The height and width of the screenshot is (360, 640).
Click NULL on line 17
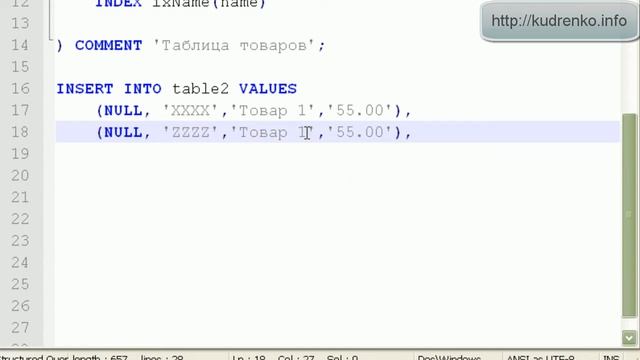pos(123,111)
